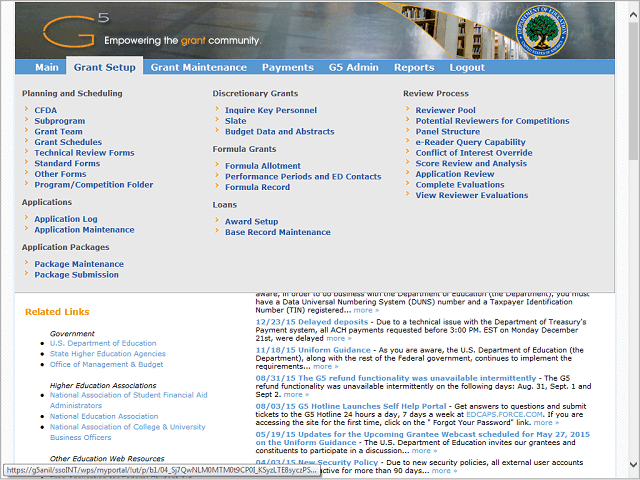Screen dimensions: 640x480
Task: Open the 08/31/15 G5 refund functionality item
Action: coord(396,378)
